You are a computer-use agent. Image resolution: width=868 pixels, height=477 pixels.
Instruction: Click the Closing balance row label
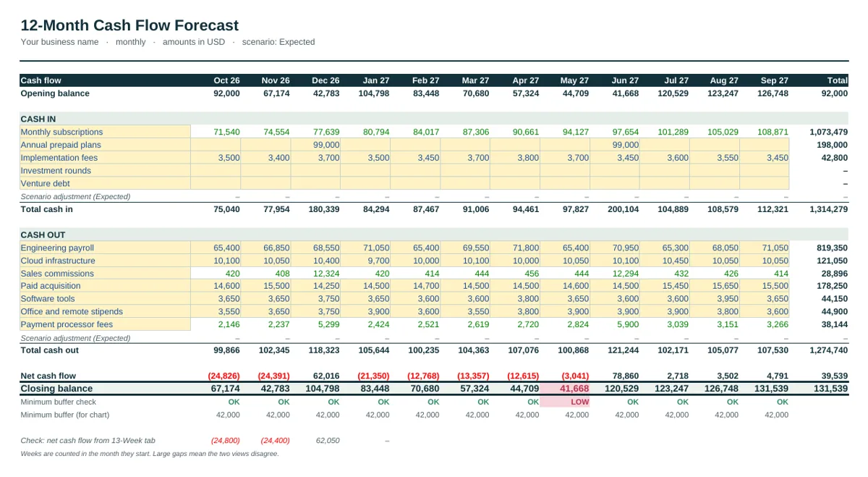coord(56,389)
